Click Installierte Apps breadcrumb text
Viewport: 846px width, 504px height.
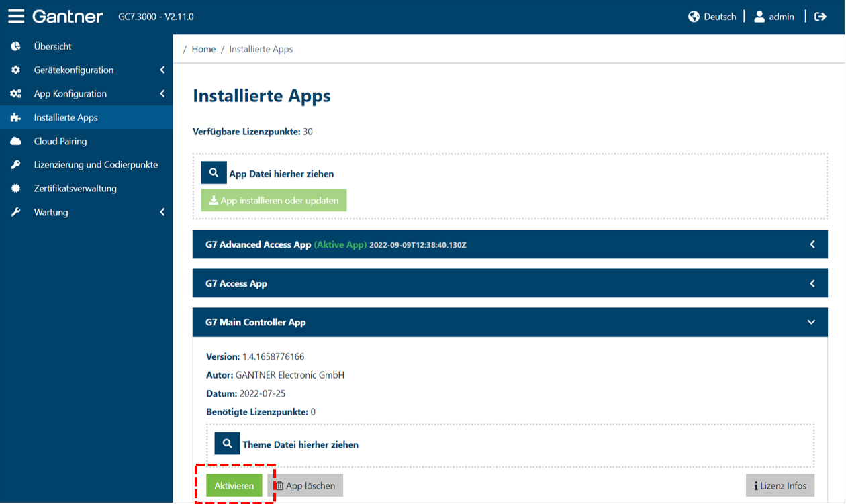[x=261, y=49]
